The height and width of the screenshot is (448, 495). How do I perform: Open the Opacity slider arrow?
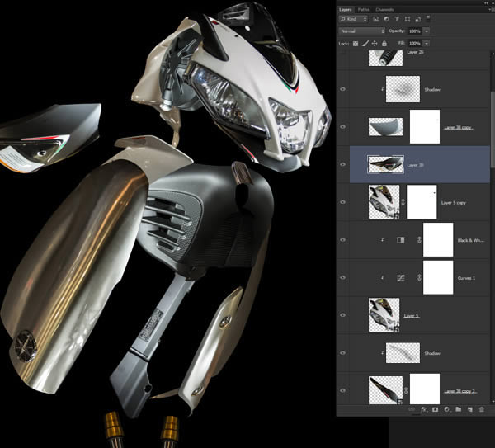point(427,31)
